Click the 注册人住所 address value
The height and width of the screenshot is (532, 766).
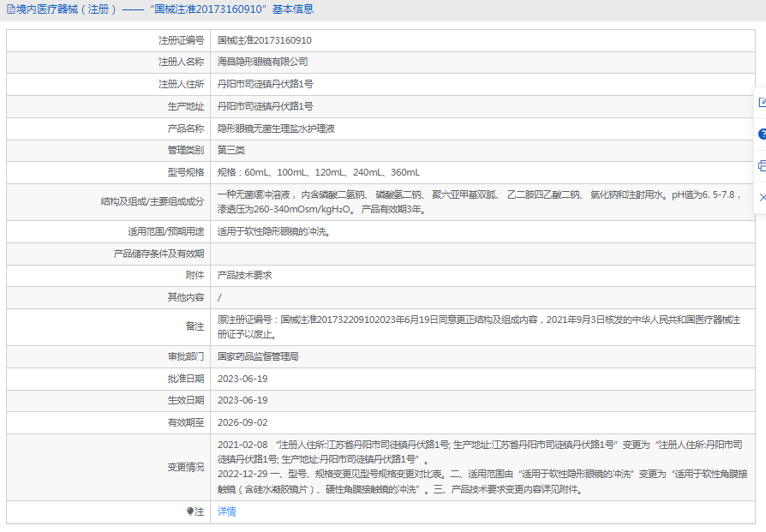(x=265, y=84)
